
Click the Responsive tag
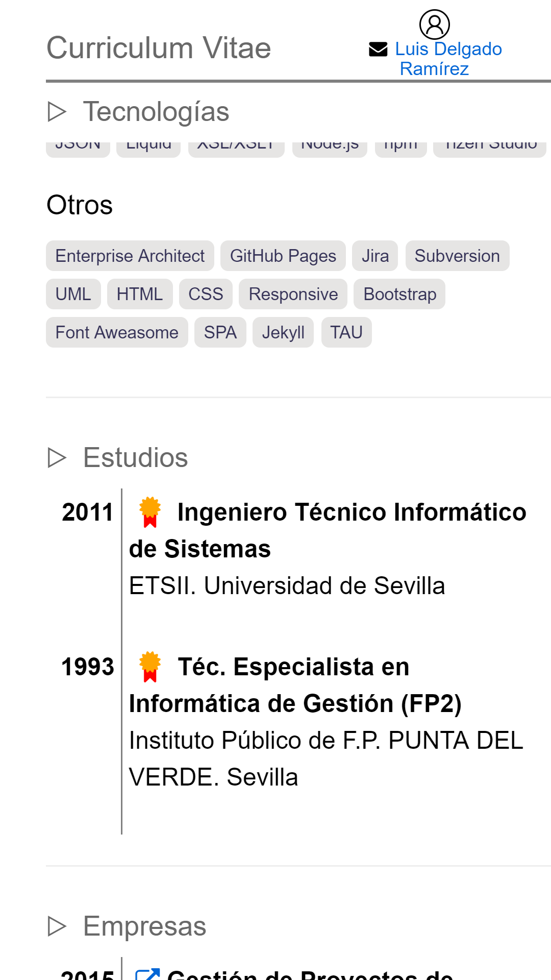click(293, 294)
